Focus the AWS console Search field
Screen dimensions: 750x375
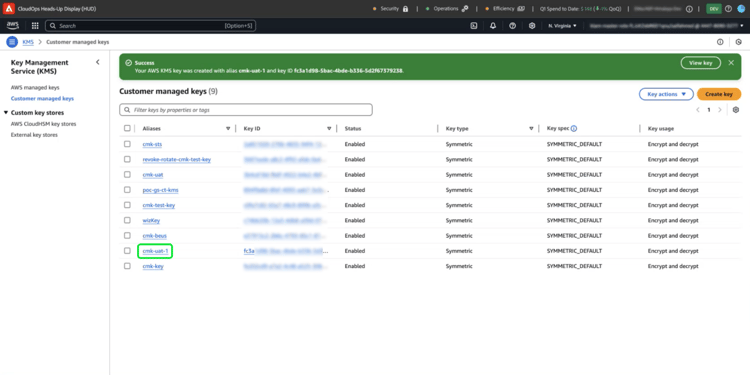pyautogui.click(x=150, y=26)
